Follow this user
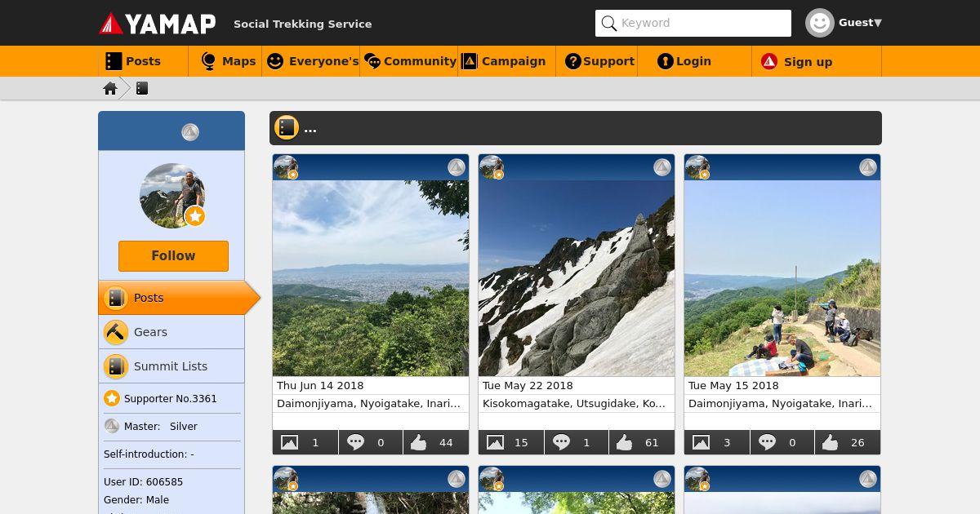980x514 pixels. click(x=173, y=256)
